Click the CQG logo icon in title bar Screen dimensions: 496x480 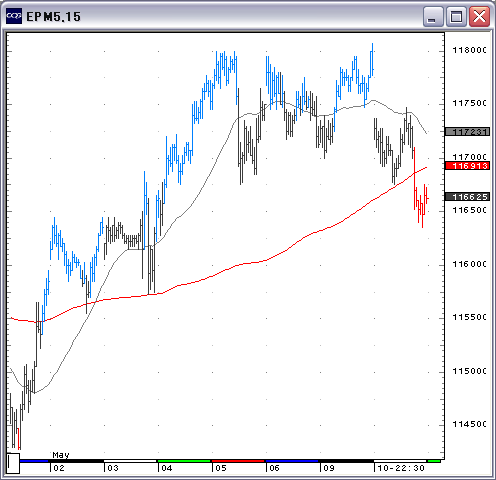[14, 16]
